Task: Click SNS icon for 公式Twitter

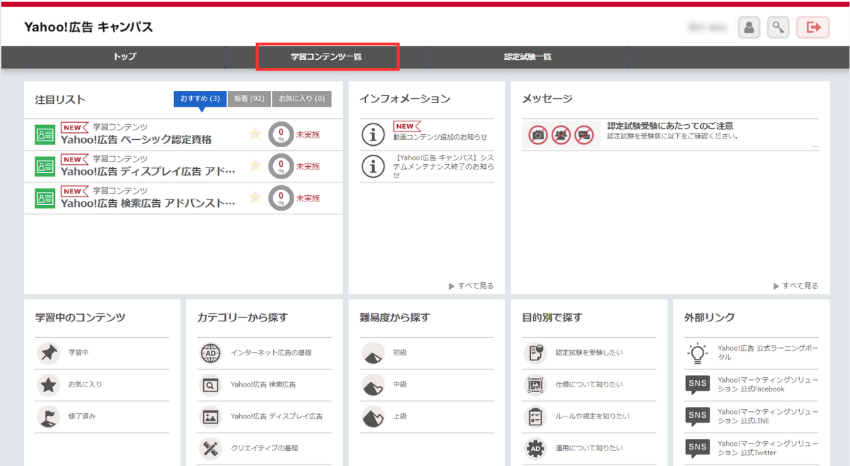Action: pyautogui.click(x=697, y=448)
